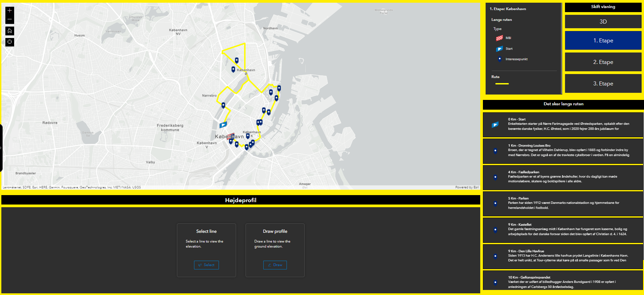The height and width of the screenshot is (295, 644).
Task: Expand the map attribution text Lantmäteriet, SDFE
Action: pyautogui.click(x=72, y=187)
